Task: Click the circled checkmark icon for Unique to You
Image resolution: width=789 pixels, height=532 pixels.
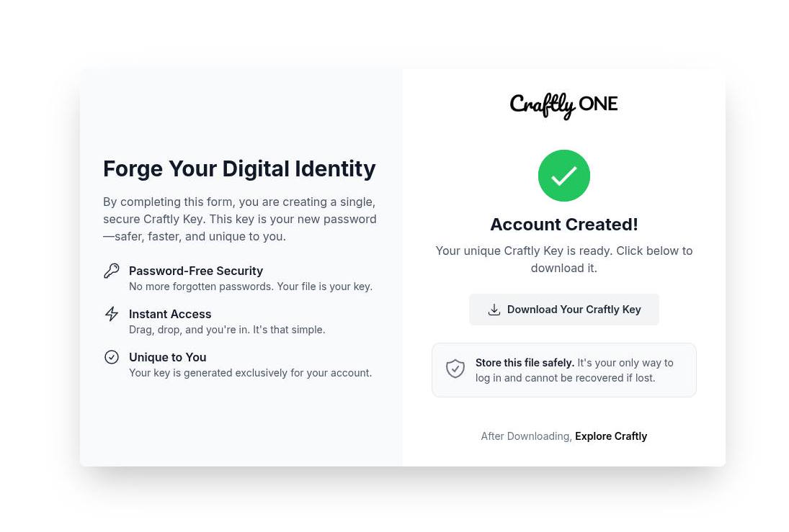Action: pyautogui.click(x=111, y=357)
